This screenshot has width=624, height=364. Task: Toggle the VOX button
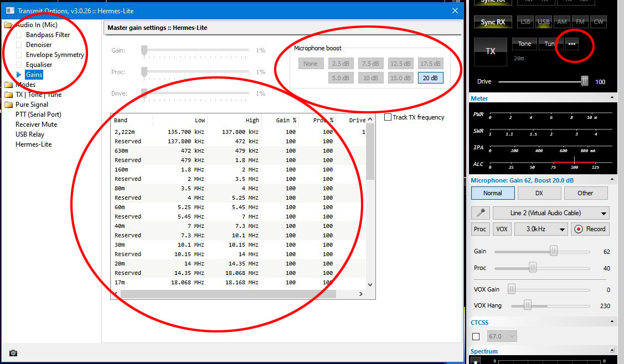(502, 229)
